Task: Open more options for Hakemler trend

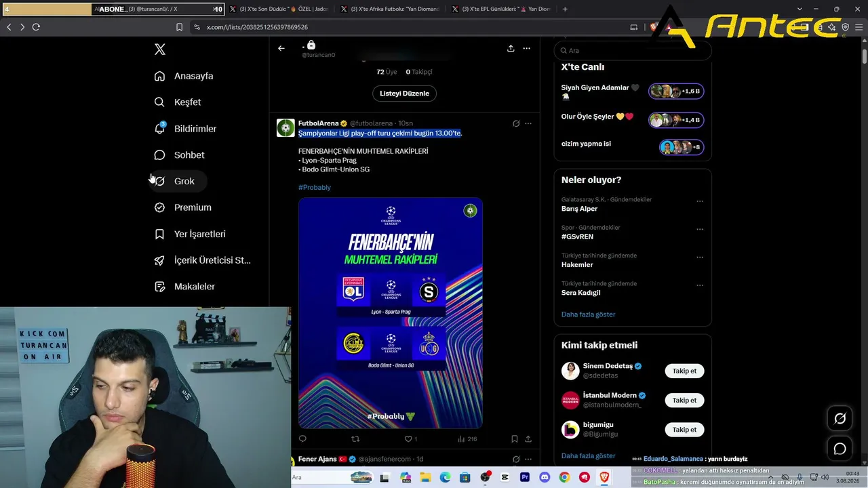Action: [700, 258]
